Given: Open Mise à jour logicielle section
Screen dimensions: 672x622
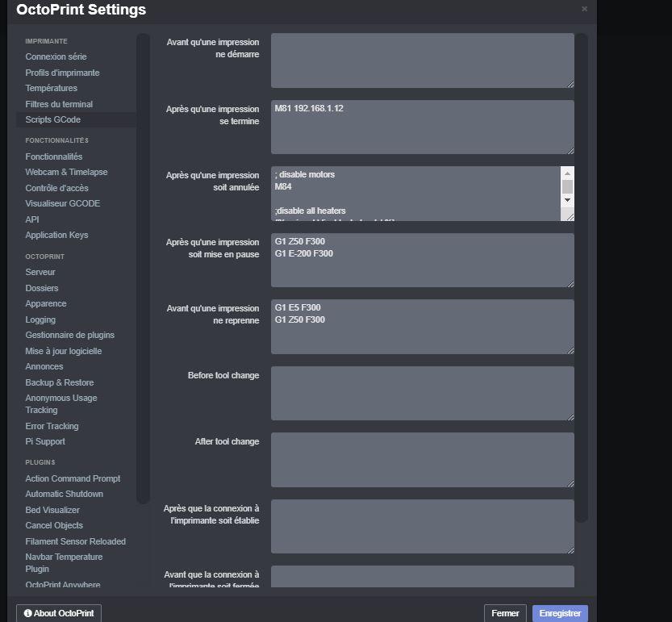Looking at the screenshot, I should tap(64, 351).
